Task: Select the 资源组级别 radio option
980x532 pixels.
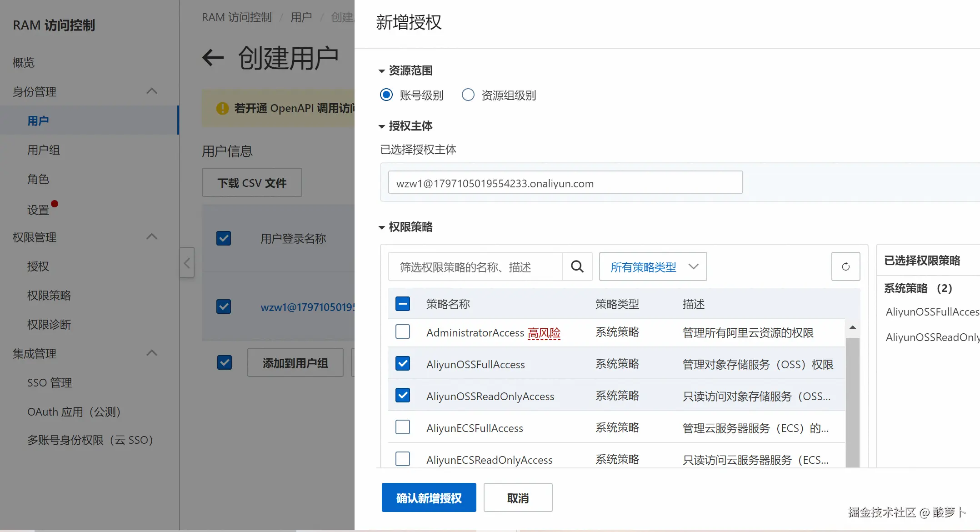Action: [468, 95]
